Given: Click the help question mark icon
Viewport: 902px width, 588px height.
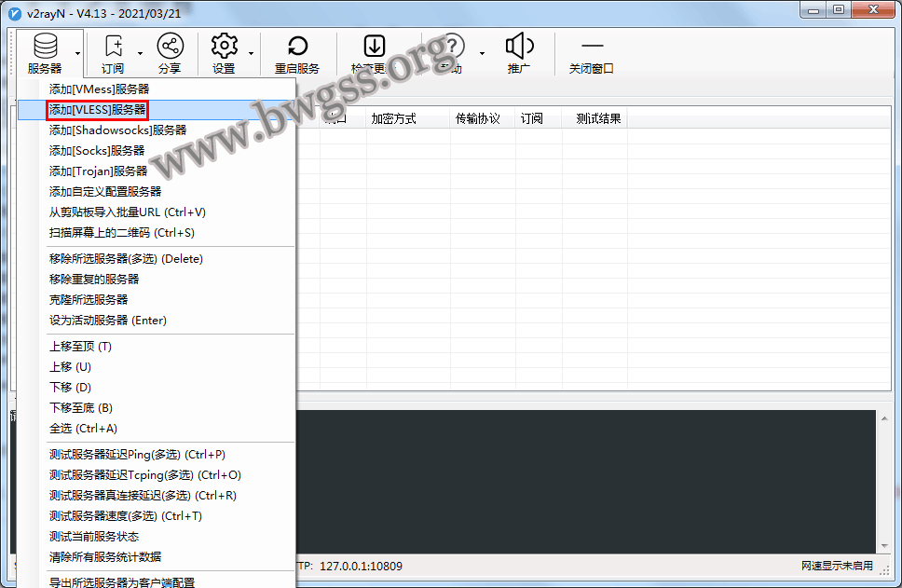Looking at the screenshot, I should [x=452, y=46].
